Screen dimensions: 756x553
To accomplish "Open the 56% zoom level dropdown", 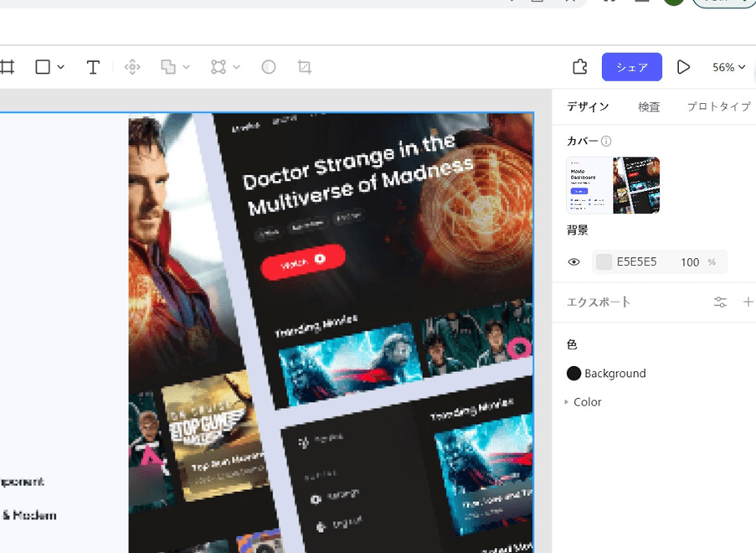I will pos(729,67).
